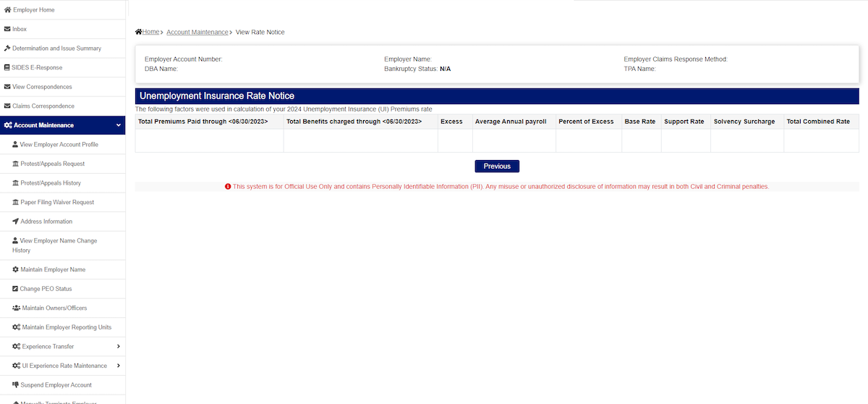The image size is (868, 404).
Task: Click the arrow icon next to Address Information
Action: (x=15, y=222)
